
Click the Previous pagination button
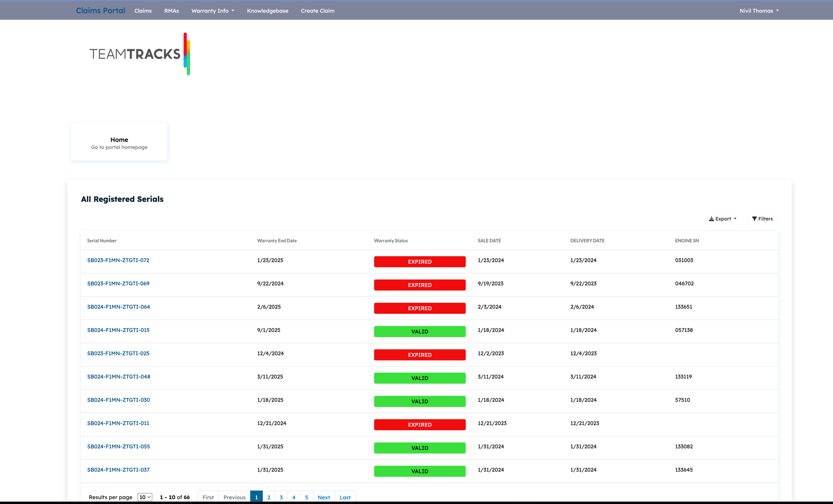click(235, 497)
